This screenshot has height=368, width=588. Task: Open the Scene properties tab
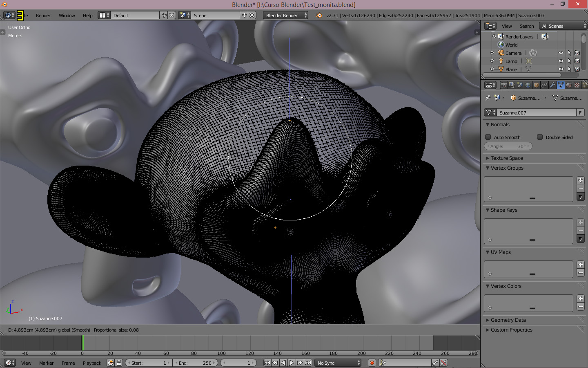(x=520, y=85)
